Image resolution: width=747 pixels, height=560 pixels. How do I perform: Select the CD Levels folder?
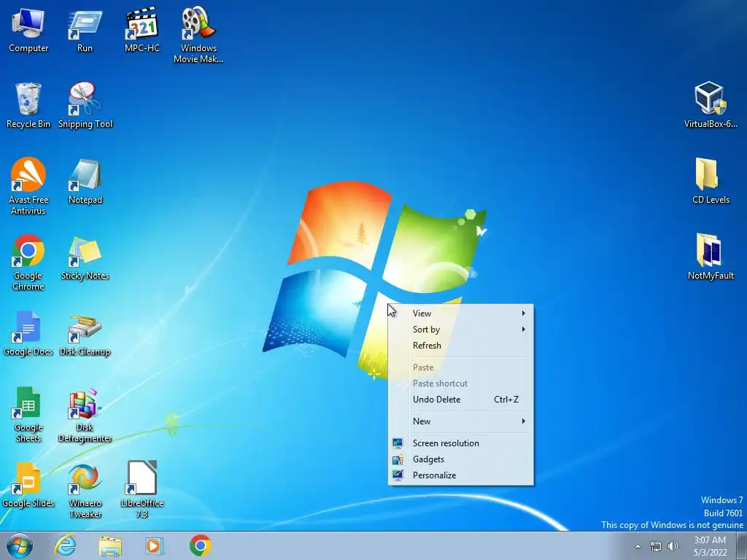[711, 182]
